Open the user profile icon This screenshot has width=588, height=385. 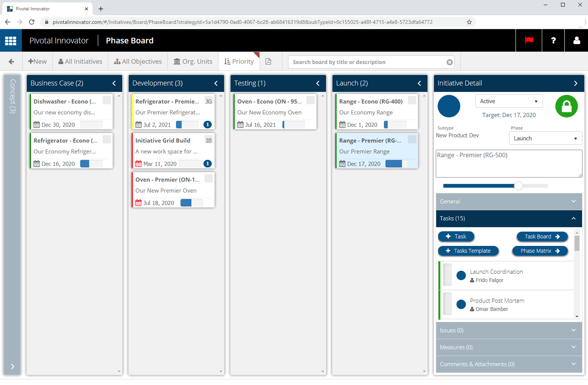coord(577,41)
